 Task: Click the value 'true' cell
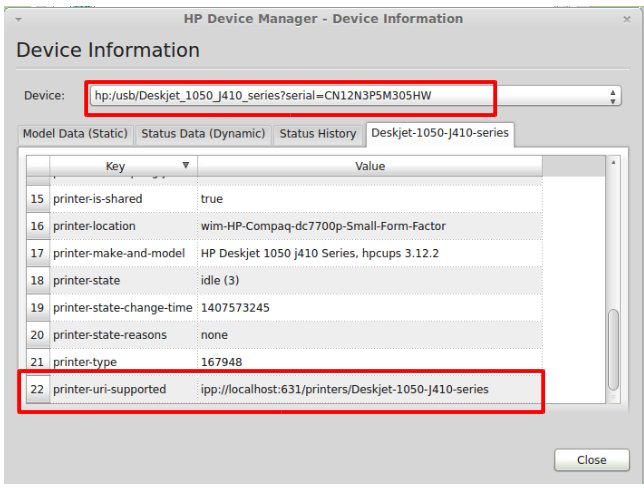coord(370,199)
